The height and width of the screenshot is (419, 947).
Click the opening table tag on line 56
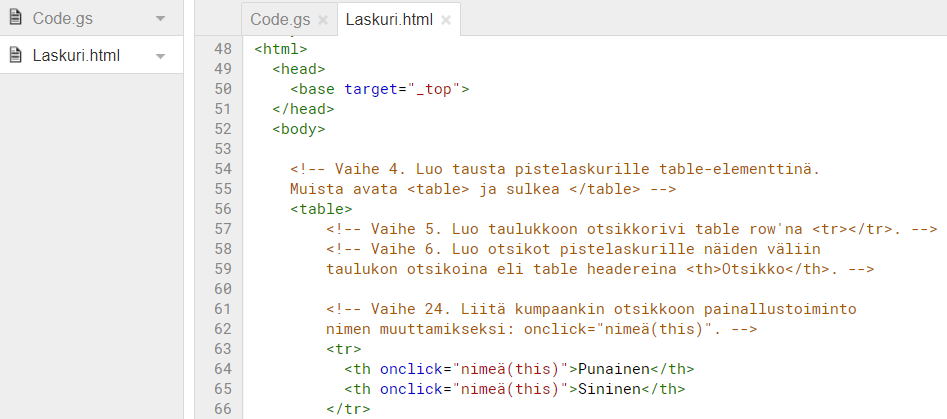321,209
